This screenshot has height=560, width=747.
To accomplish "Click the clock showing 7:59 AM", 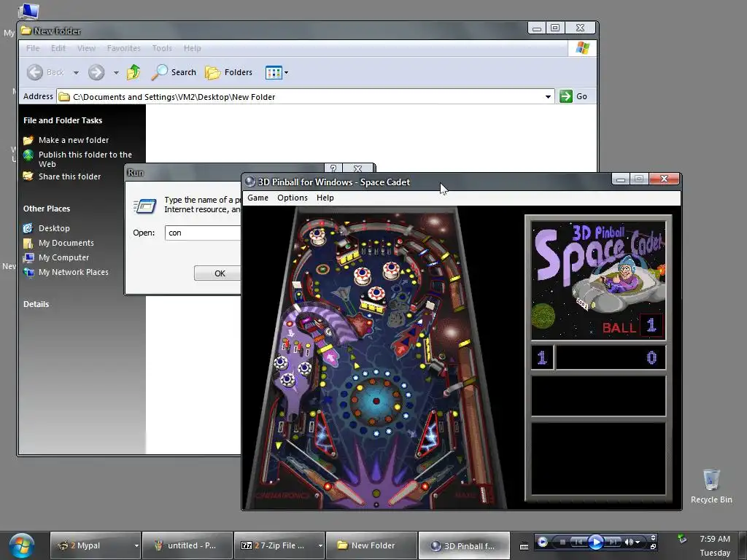I will pos(715,539).
